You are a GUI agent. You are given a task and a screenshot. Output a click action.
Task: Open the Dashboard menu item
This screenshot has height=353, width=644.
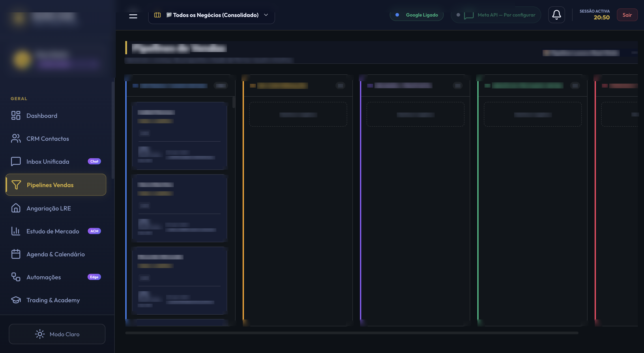point(56,116)
